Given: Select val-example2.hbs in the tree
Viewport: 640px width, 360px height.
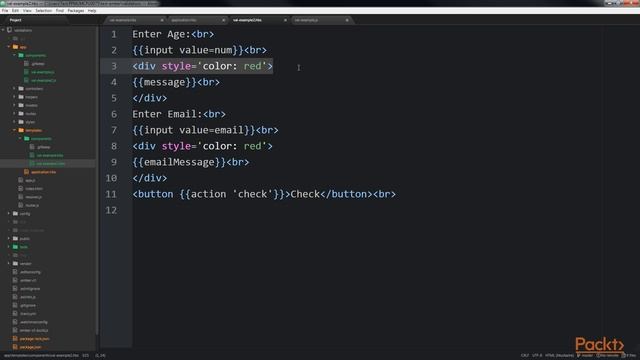Looking at the screenshot, I should pyautogui.click(x=51, y=164).
